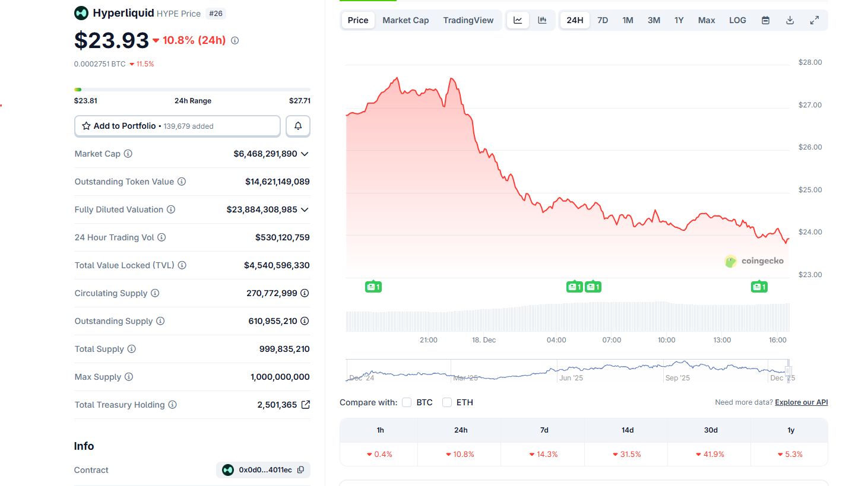Expand Fully Diluted Valuation chevron
The width and height of the screenshot is (868, 486).
305,209
